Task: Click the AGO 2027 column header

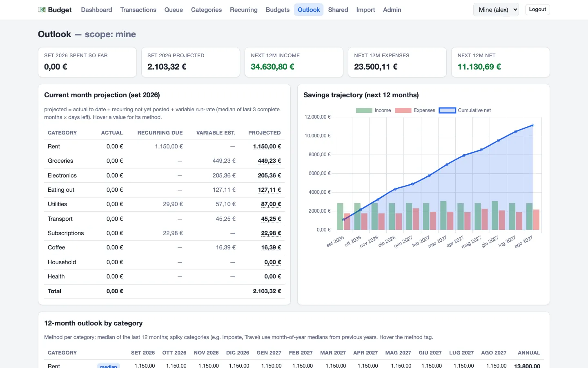Action: pos(494,353)
